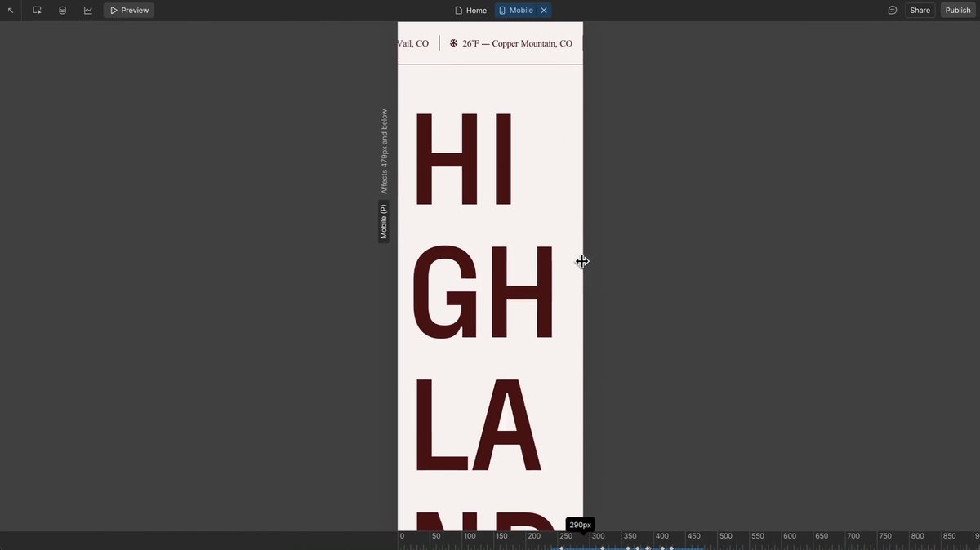Screen dimensions: 980x550
Task: Click the 'Vail, CO' ticker text
Action: tap(413, 44)
